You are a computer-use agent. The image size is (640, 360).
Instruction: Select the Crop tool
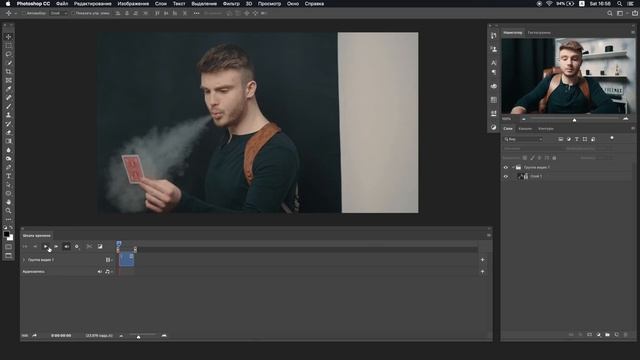point(9,71)
